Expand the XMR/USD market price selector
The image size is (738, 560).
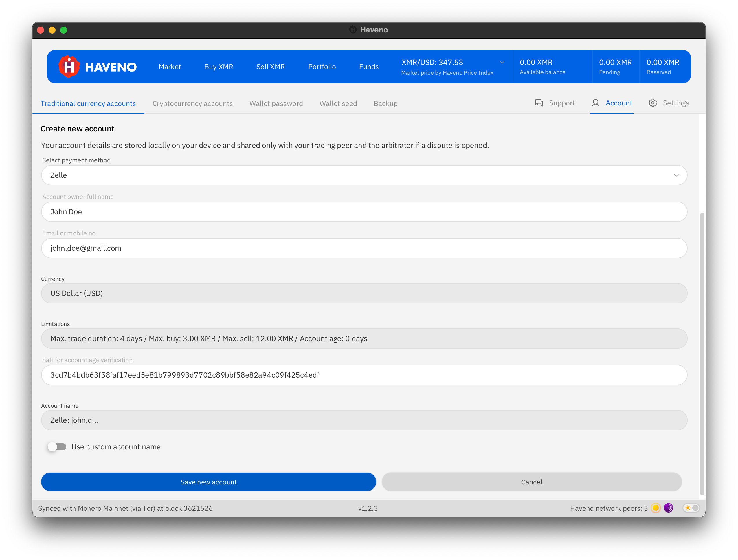click(502, 63)
